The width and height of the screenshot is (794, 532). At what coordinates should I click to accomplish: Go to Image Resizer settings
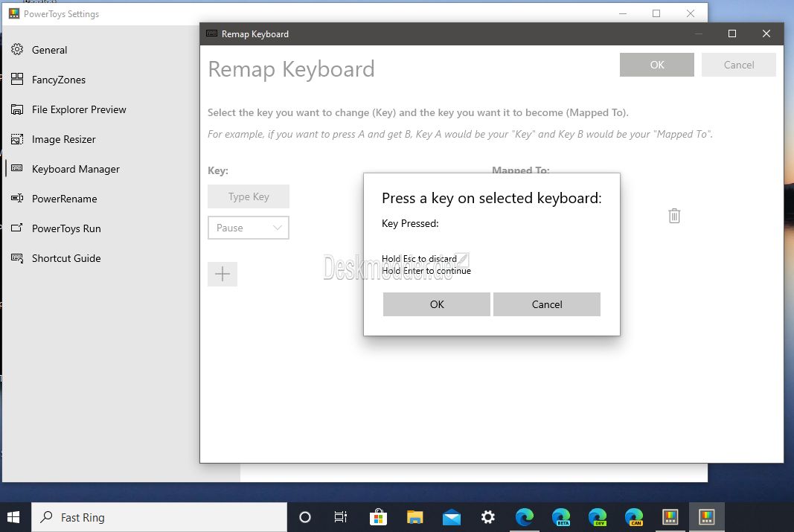(x=64, y=139)
